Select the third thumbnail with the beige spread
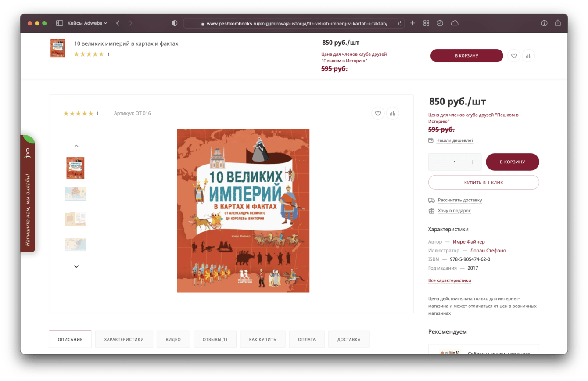This screenshot has height=381, width=588. [75, 219]
